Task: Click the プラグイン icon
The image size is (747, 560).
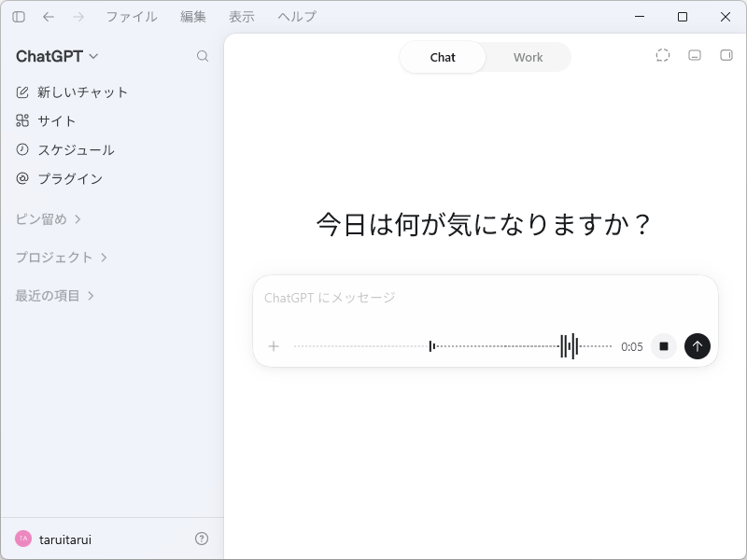Action: 22,178
